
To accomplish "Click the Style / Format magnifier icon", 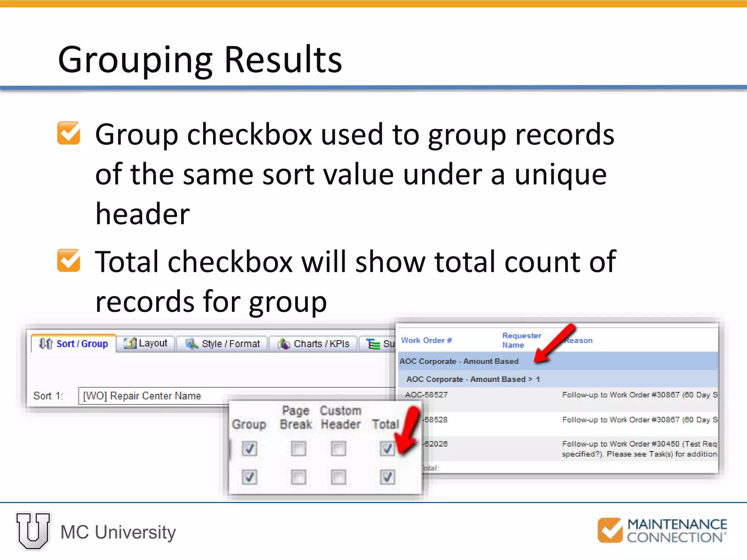I will [x=191, y=344].
